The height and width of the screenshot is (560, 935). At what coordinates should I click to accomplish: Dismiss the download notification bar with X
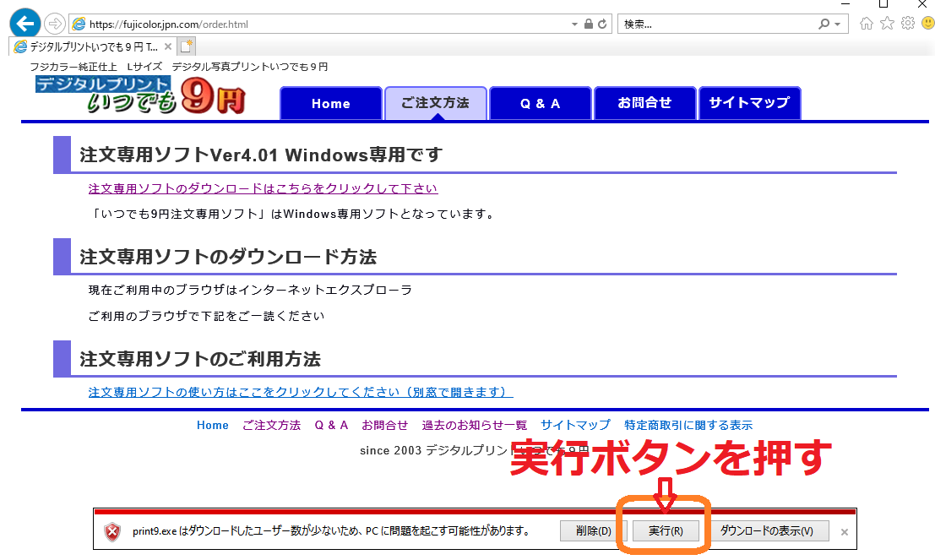tap(844, 532)
